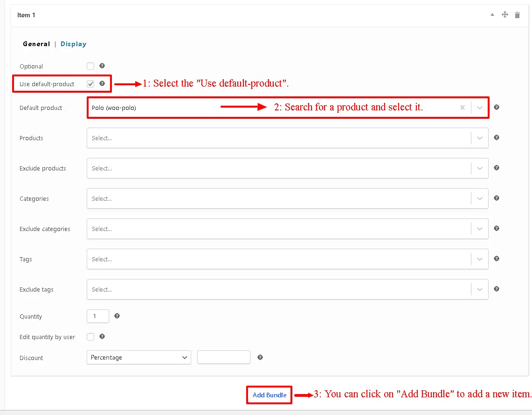Click help icon beside Default product field

(497, 107)
